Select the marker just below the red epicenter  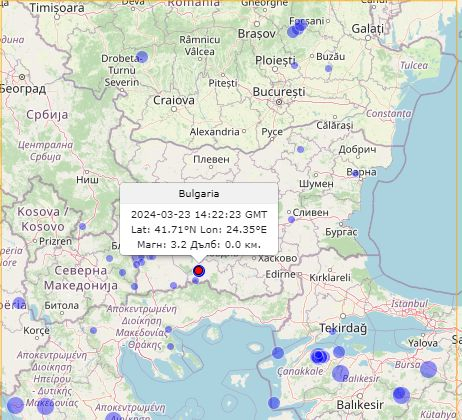pos(196,281)
